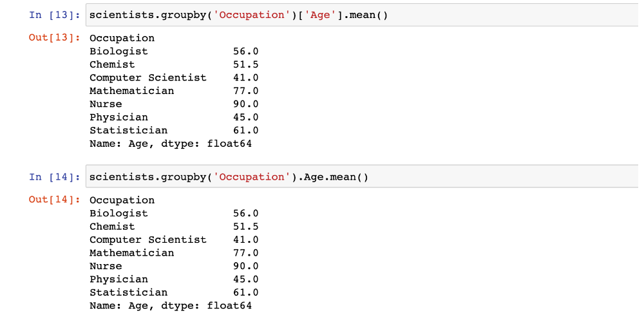Click Nurse row in Out[13]
The image size is (644, 313).
pos(174,104)
